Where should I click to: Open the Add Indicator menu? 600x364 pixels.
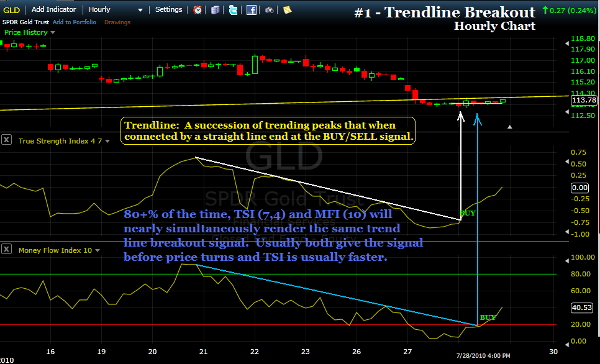click(x=54, y=9)
